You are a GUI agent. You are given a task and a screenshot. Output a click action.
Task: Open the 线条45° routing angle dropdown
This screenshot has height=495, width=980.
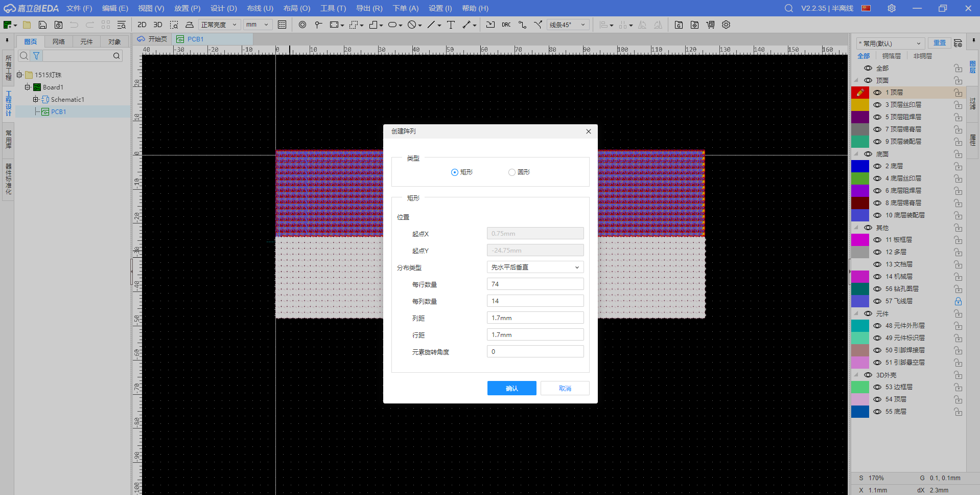point(568,25)
